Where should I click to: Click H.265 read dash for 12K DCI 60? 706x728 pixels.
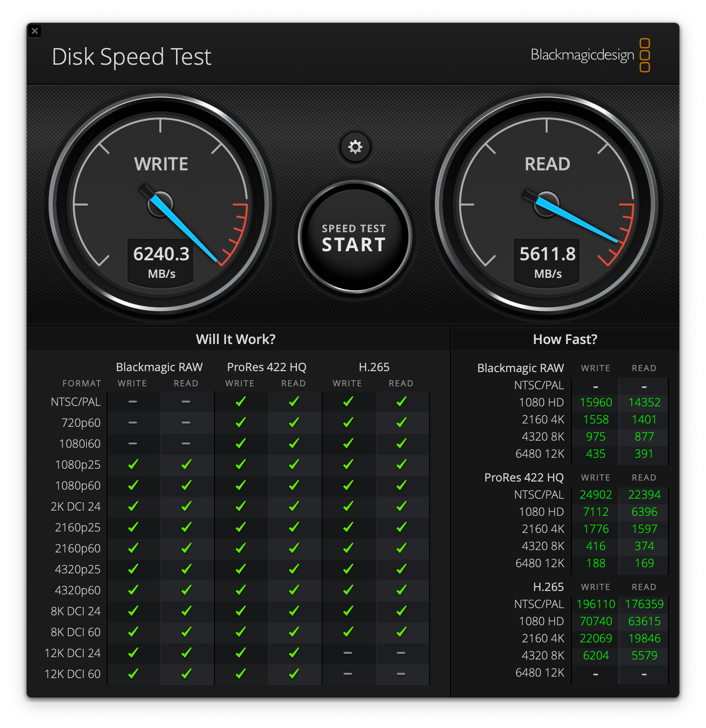coord(401,674)
